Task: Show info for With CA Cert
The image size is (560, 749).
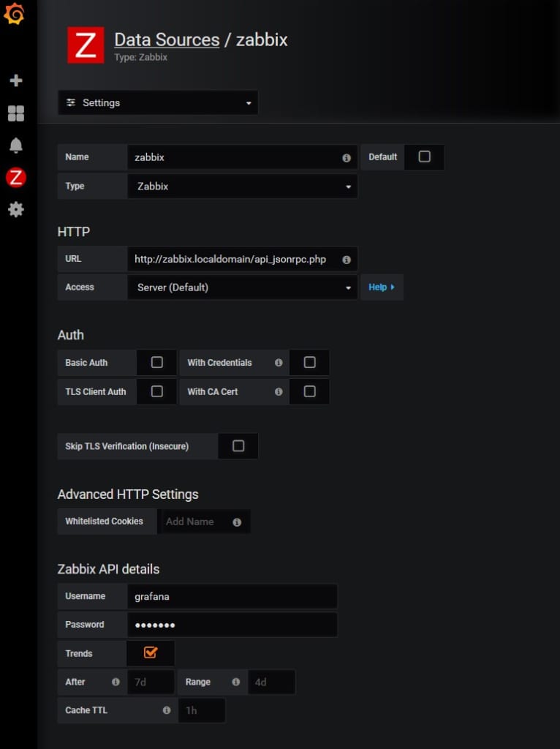Action: (279, 392)
